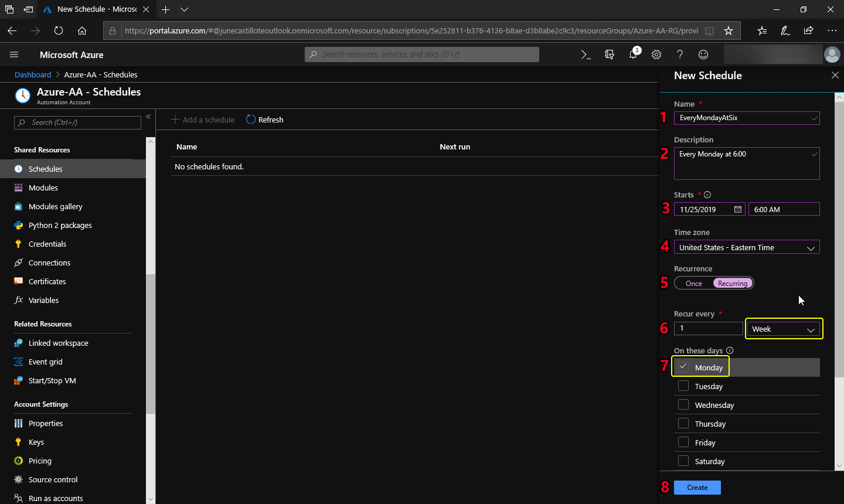Check the Wednesday checkbox
This screenshot has width=844, height=504.
[683, 404]
